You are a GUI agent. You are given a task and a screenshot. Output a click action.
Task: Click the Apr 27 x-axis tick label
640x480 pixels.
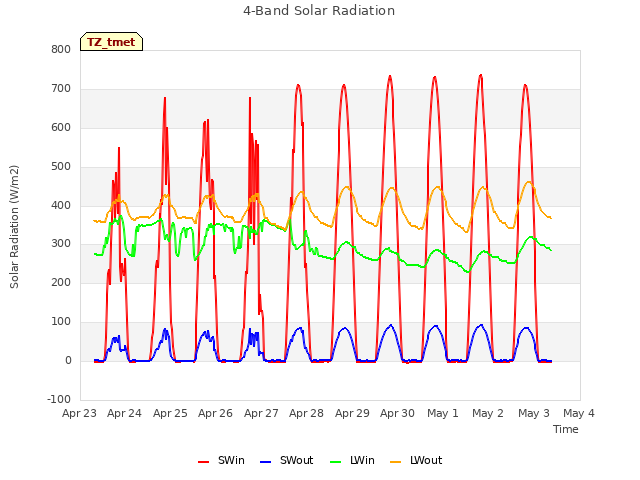pyautogui.click(x=261, y=413)
